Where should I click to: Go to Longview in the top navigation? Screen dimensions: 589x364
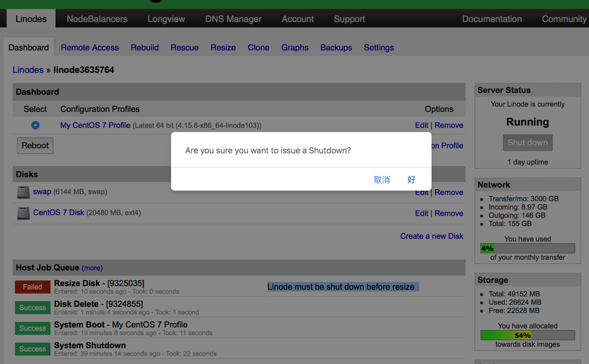pos(166,19)
